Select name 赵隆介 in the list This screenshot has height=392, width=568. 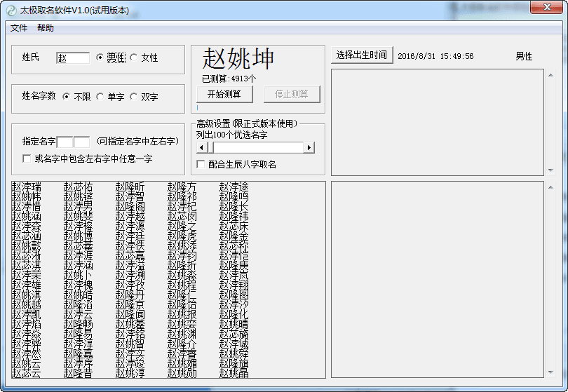click(182, 344)
